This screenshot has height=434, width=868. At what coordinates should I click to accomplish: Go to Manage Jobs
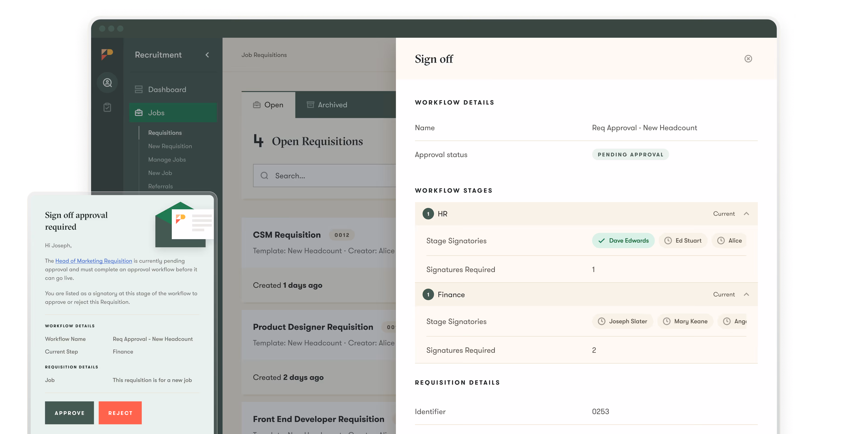[167, 159]
